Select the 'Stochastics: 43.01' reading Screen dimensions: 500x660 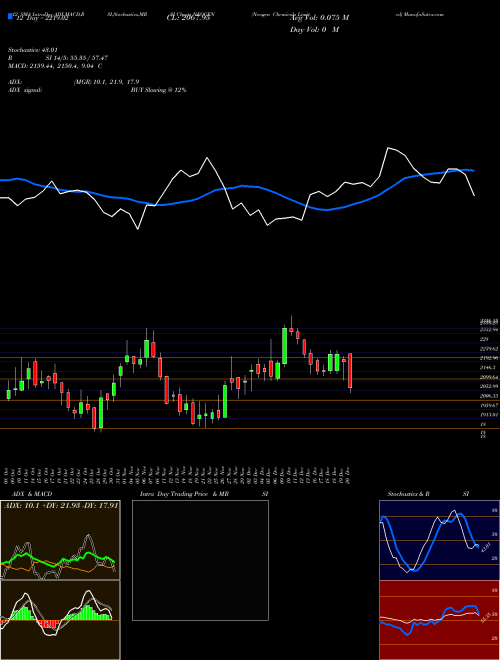click(x=32, y=50)
